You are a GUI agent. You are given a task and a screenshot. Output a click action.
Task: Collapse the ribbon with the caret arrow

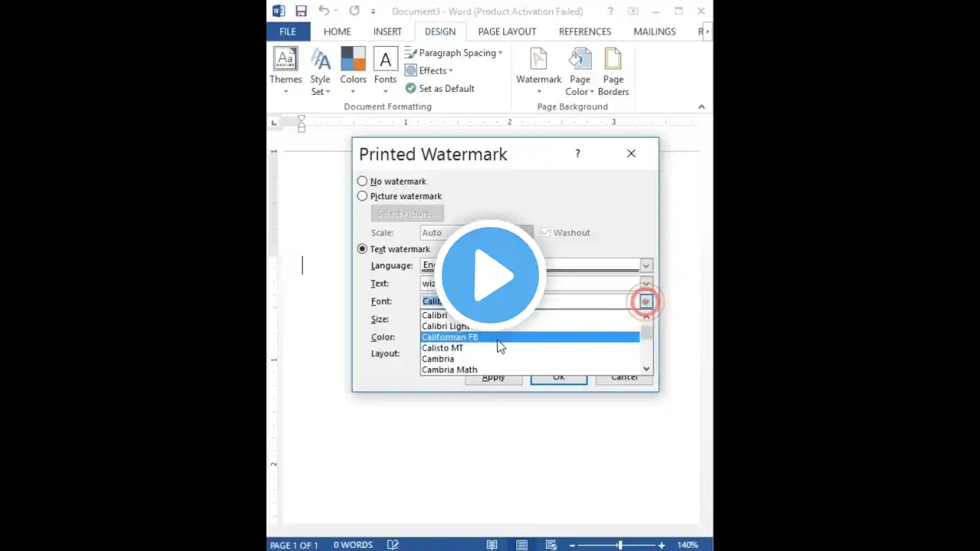click(x=701, y=106)
